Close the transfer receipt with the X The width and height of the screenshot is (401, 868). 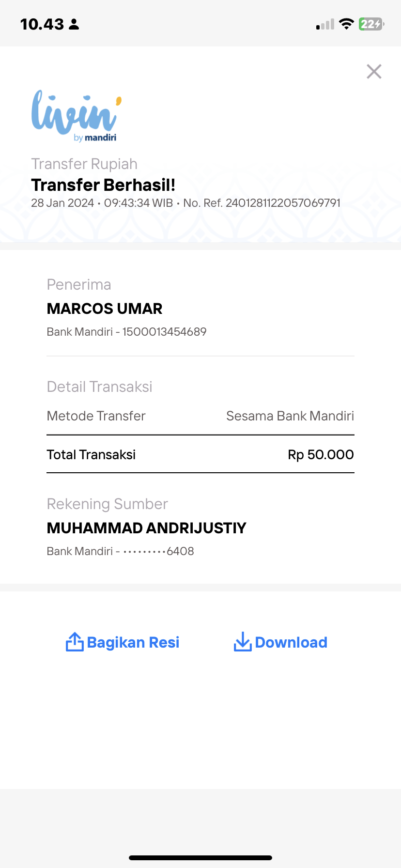click(374, 72)
